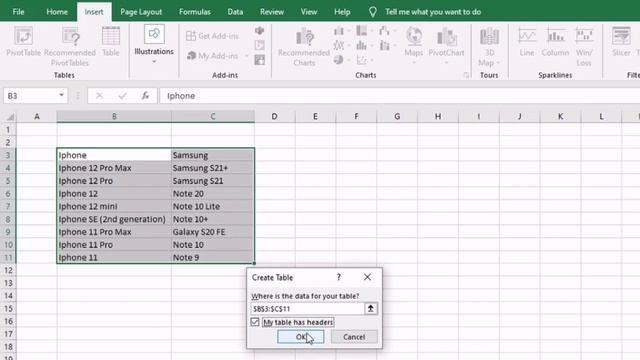This screenshot has height=360, width=640.
Task: Click the Insert Function fx button
Action: (145, 96)
